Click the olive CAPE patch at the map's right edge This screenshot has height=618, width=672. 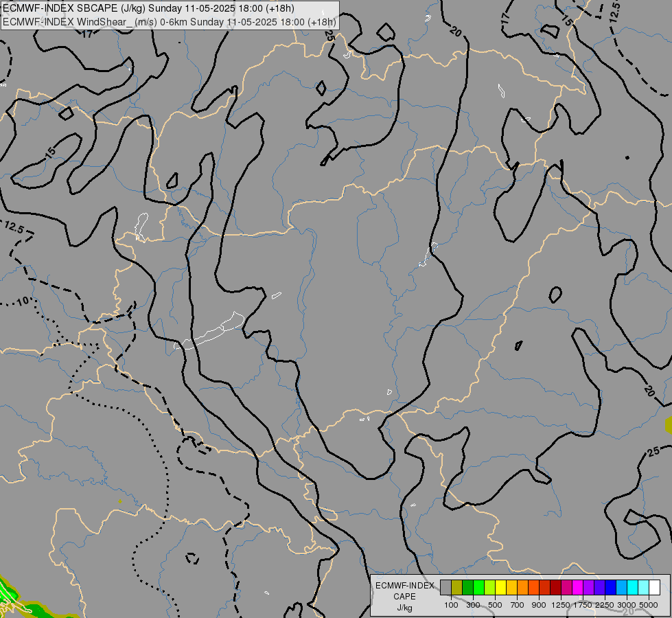pyautogui.click(x=669, y=424)
